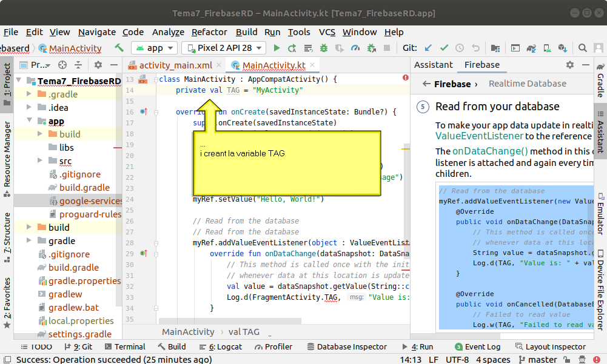Image resolution: width=607 pixels, height=364 pixels.
Task: Run the app with green play icon
Action: pos(277,48)
